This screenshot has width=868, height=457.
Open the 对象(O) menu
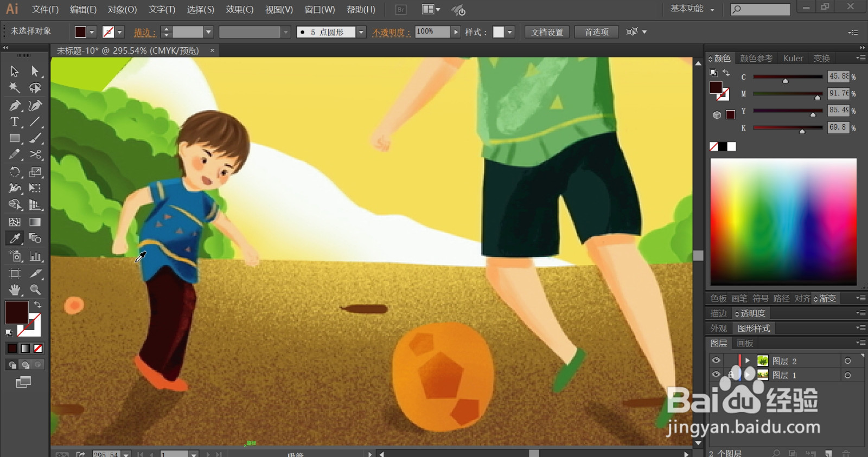point(123,9)
